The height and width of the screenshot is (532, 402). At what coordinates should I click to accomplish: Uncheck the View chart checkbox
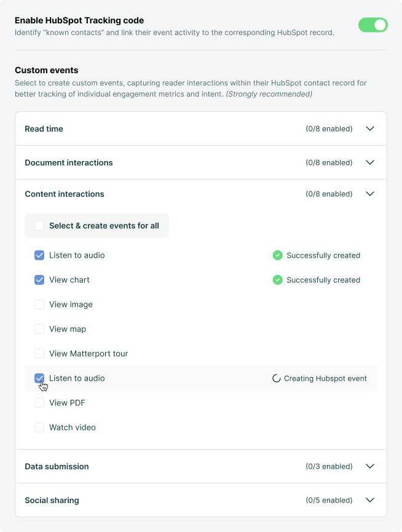pos(39,280)
